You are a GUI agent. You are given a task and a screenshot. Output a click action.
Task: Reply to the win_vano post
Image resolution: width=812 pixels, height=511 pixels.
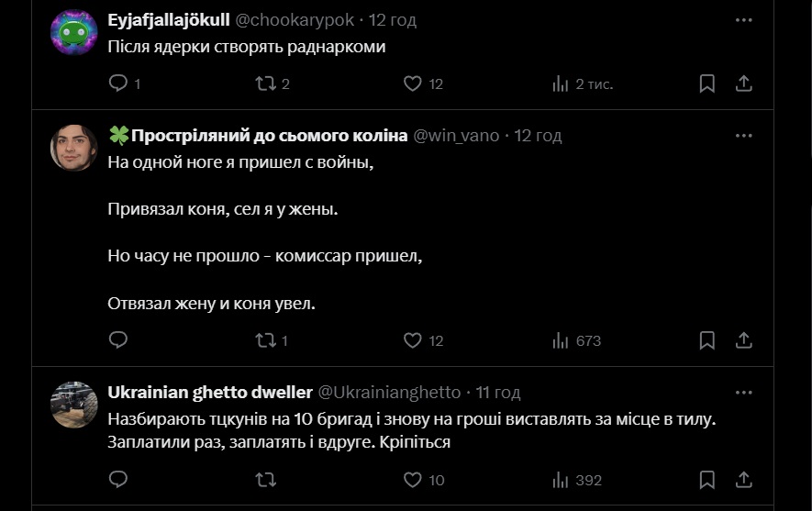coord(118,340)
